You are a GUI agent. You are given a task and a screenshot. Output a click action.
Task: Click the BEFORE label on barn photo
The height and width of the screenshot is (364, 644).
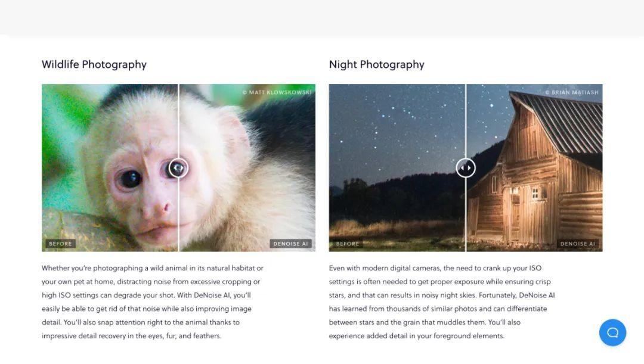348,244
